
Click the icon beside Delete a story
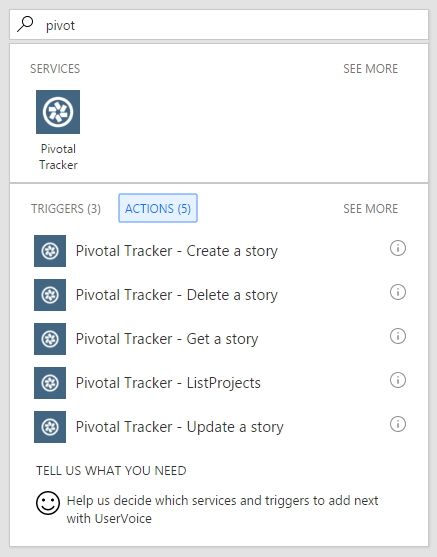pos(50,295)
